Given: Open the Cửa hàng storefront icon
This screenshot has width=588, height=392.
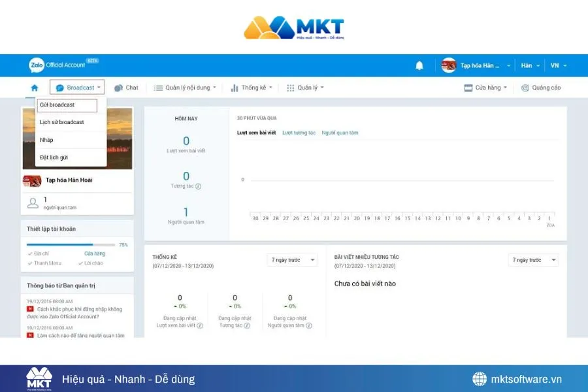Looking at the screenshot, I should 468,87.
